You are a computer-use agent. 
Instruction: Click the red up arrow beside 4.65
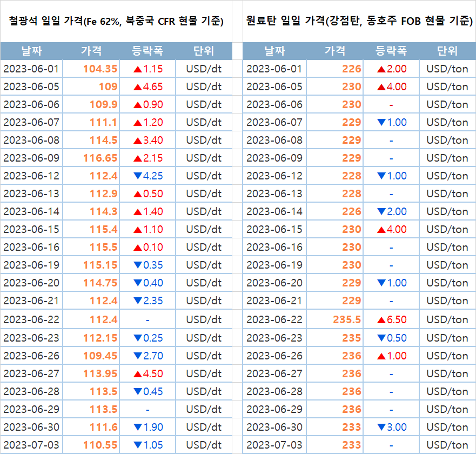[137, 86]
